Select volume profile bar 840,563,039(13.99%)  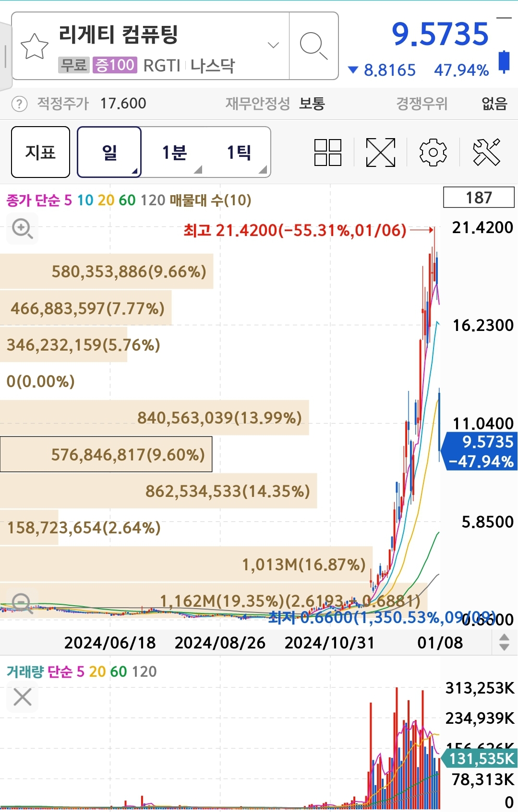(154, 418)
